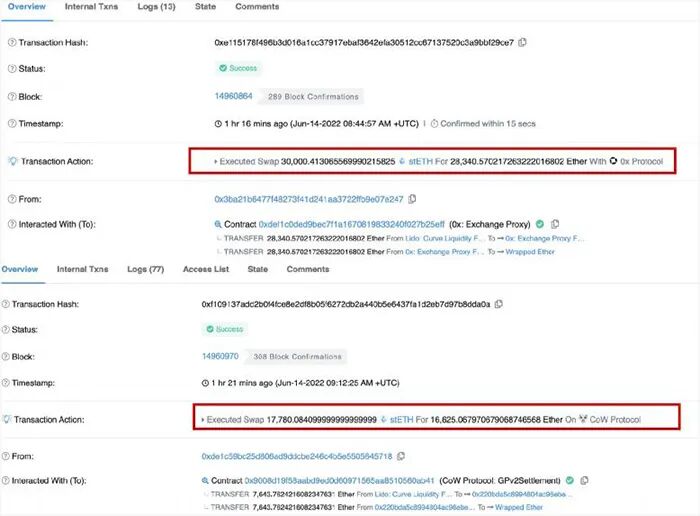Click help icon beside top Transaction Hash

point(12,42)
